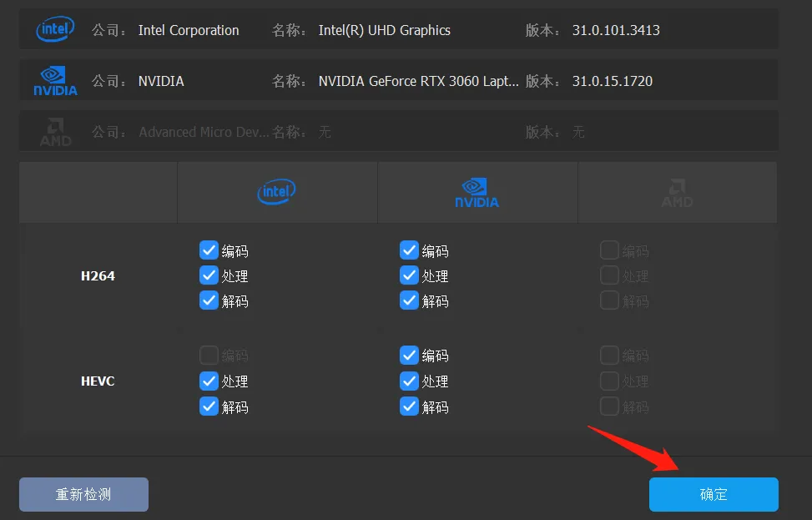Uncheck NVIDIA H264 解码 checkbox
Image resolution: width=812 pixels, height=520 pixels.
tap(409, 300)
